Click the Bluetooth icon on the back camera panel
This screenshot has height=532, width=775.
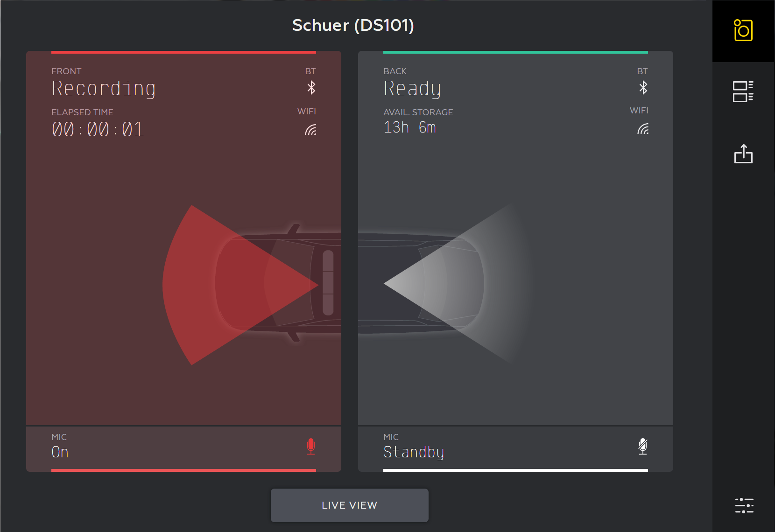(643, 87)
